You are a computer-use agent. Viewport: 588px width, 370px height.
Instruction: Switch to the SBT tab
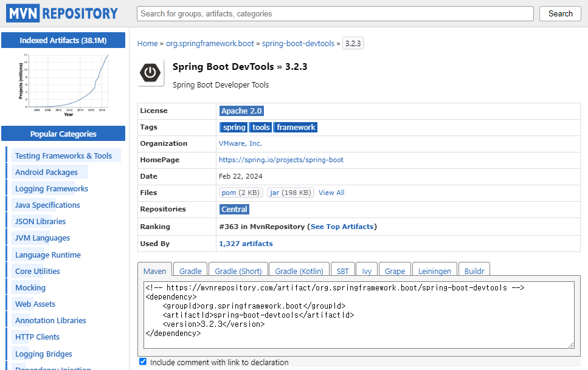343,271
